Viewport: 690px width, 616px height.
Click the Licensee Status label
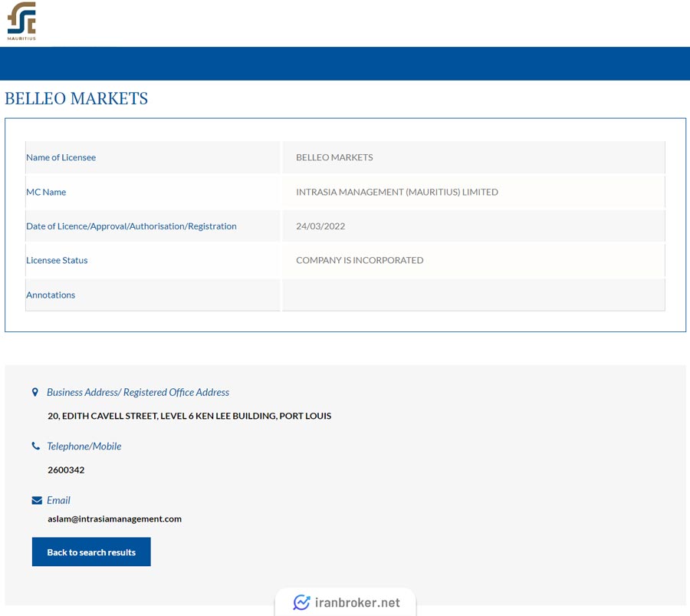[57, 260]
